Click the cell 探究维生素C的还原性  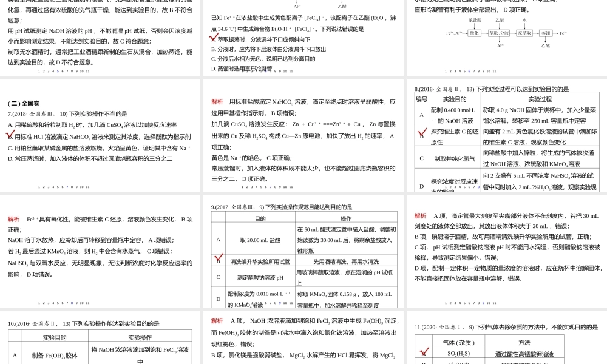[x=455, y=136]
